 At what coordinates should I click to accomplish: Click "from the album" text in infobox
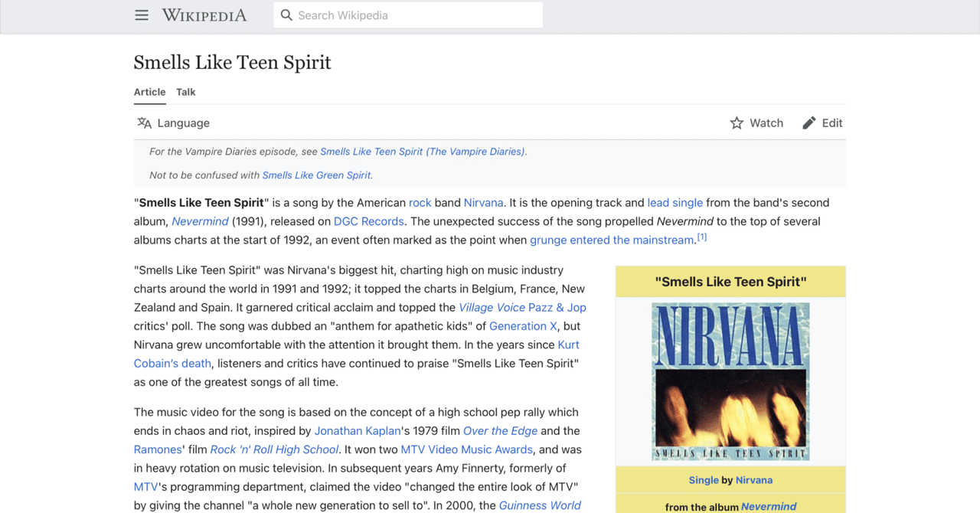[701, 507]
